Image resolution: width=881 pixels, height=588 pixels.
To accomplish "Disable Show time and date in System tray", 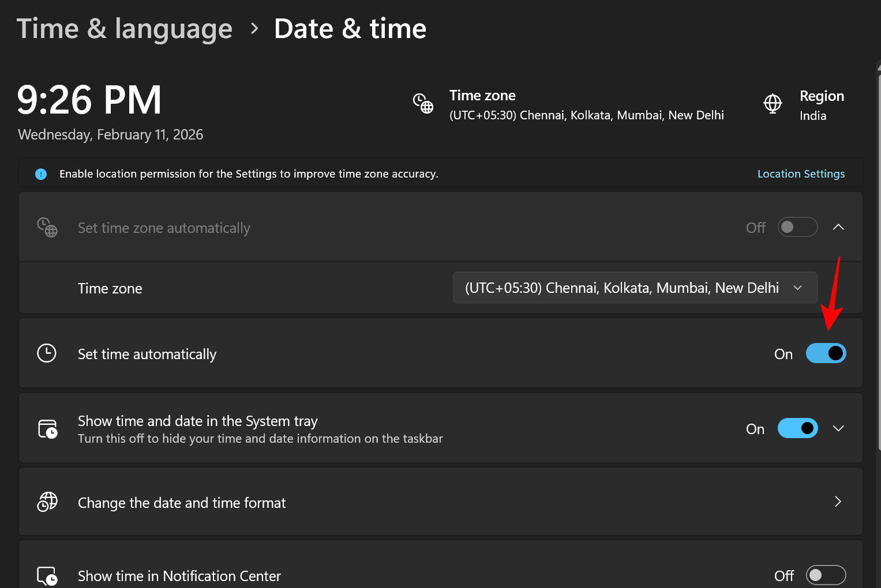I will [797, 428].
